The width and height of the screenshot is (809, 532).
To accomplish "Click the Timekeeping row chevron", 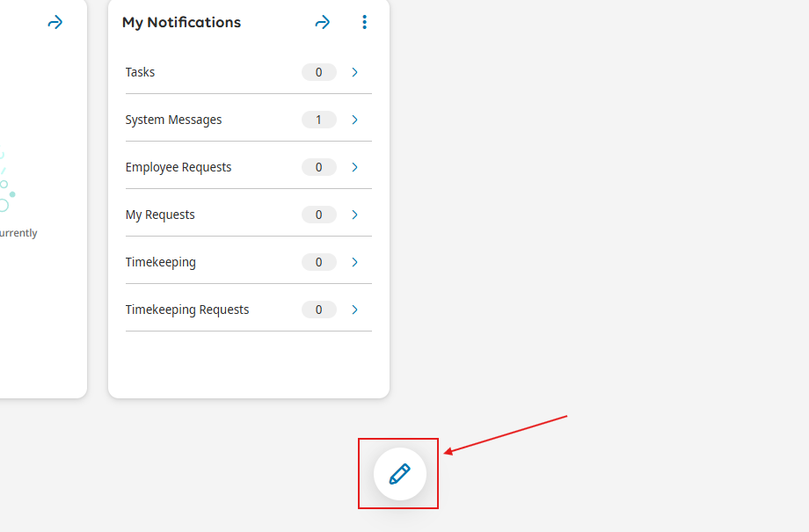I will coord(355,262).
